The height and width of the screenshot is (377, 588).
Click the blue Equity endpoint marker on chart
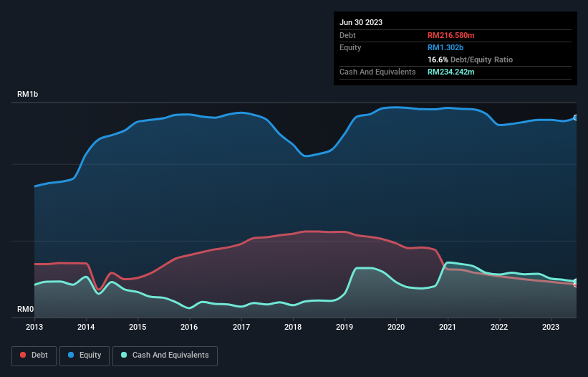(576, 118)
